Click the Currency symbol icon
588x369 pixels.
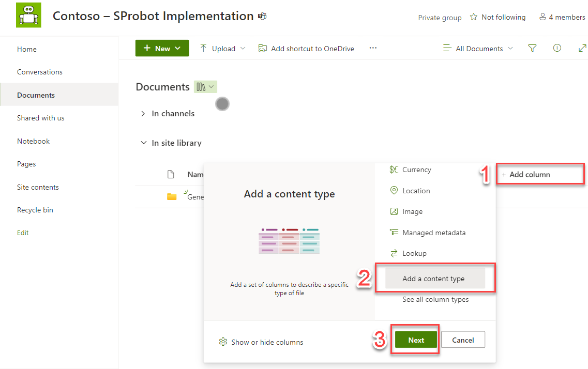[x=394, y=170]
